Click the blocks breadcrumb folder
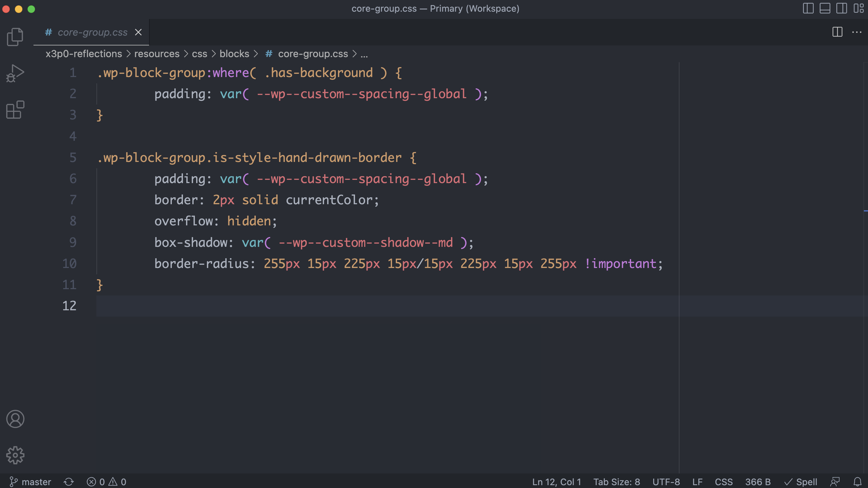The image size is (868, 488). point(234,54)
